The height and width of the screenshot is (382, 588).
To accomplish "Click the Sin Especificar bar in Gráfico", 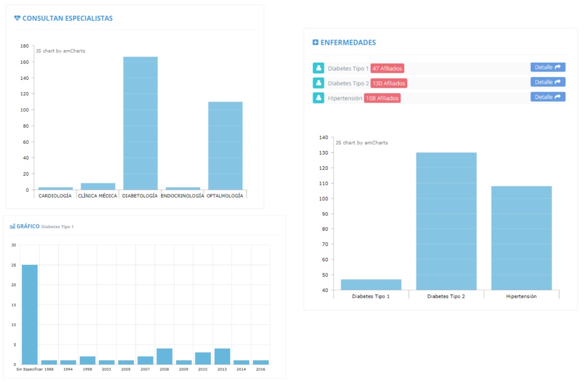I will (30, 314).
